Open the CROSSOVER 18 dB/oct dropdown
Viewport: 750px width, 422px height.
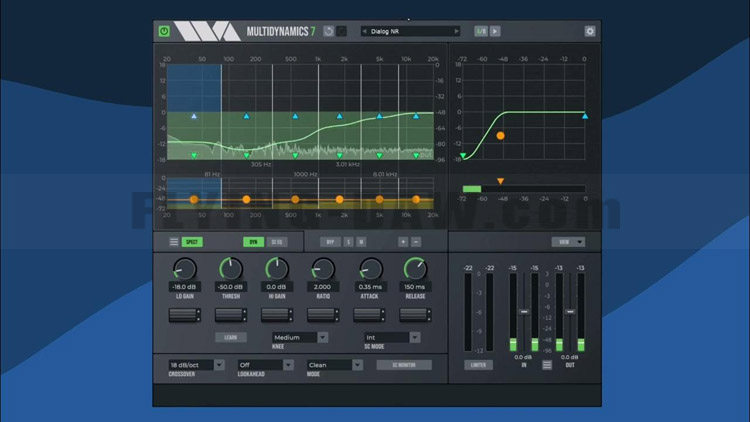(x=196, y=365)
